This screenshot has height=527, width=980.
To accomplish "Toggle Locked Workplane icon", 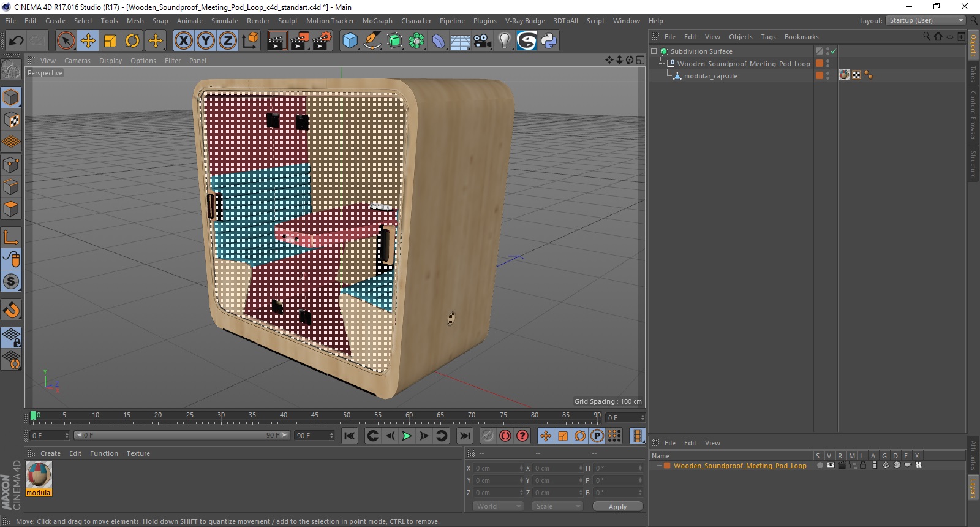I will coord(11,338).
